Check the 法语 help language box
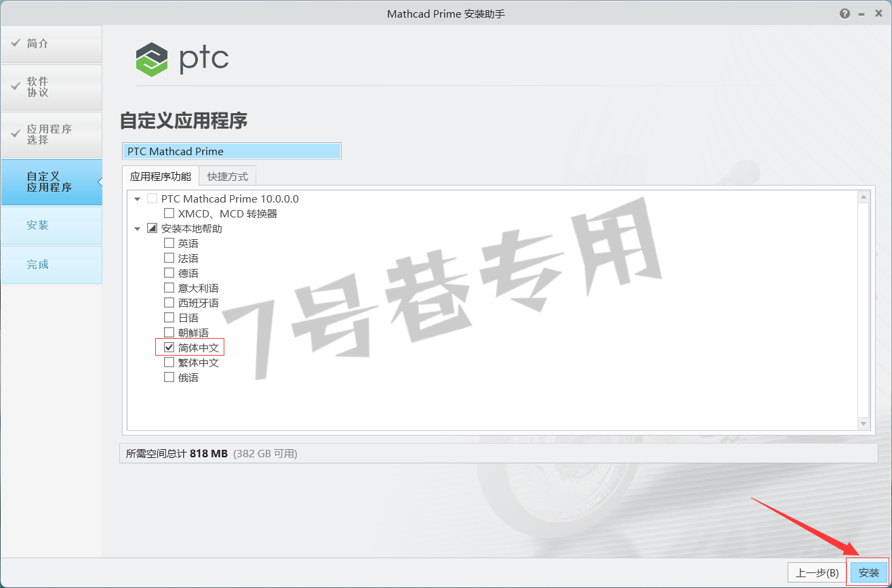892x588 pixels. [x=169, y=258]
